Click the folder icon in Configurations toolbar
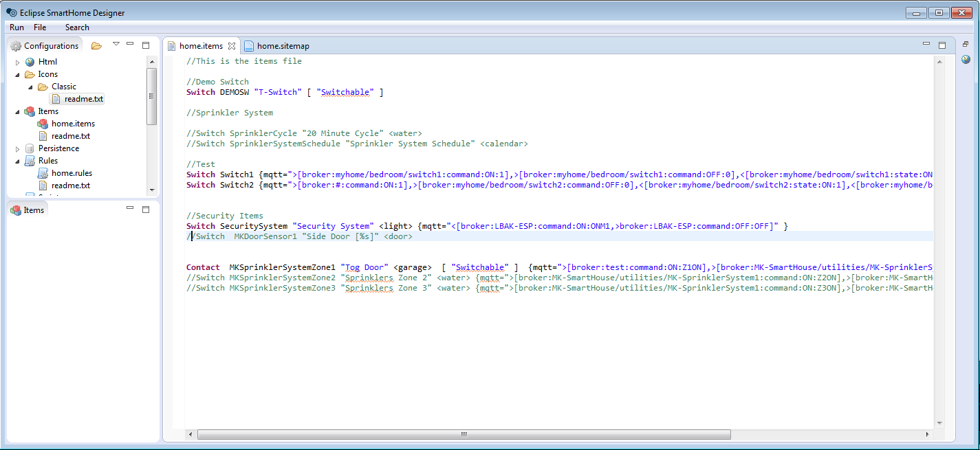This screenshot has height=450, width=980. click(x=96, y=46)
